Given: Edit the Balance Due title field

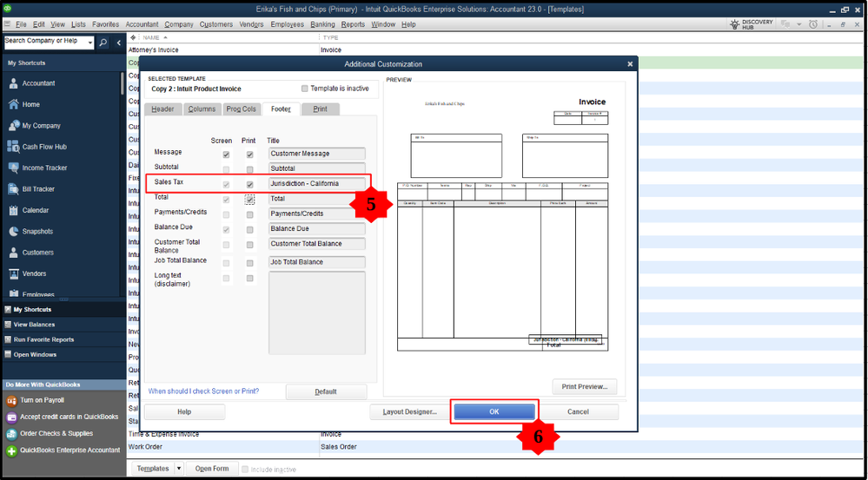Looking at the screenshot, I should (317, 229).
